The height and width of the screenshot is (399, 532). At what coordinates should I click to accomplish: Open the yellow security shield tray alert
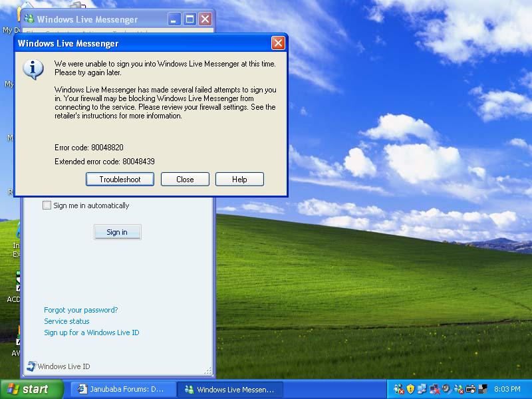[411, 389]
